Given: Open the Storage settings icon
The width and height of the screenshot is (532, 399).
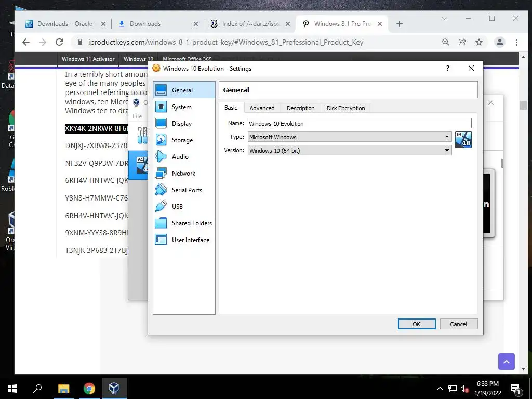Looking at the screenshot, I should point(161,140).
